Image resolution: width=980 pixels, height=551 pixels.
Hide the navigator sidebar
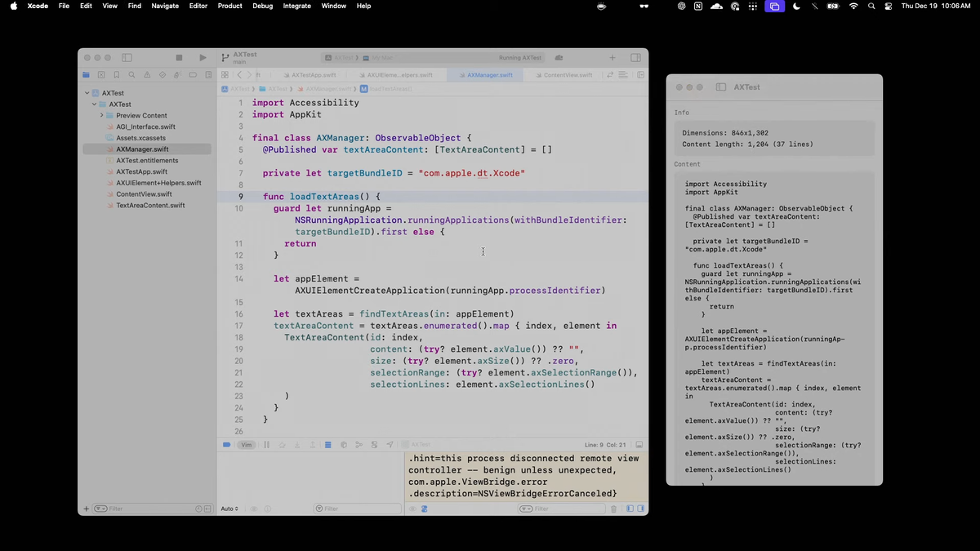coord(127,57)
